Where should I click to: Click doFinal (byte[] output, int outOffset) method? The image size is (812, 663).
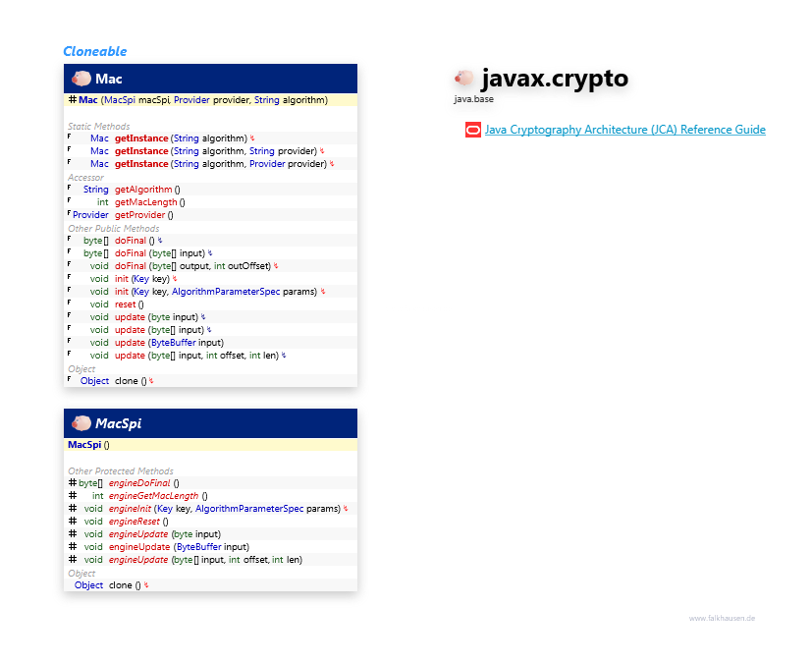tap(192, 266)
